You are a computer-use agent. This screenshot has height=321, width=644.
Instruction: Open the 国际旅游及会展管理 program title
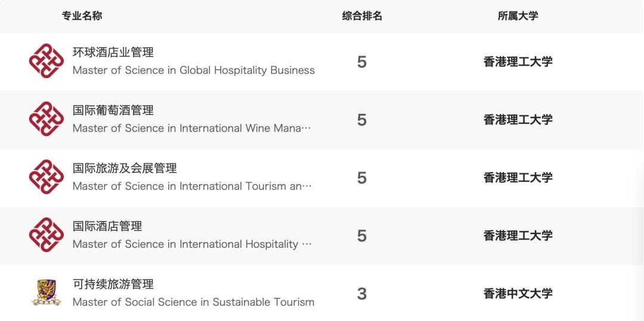point(125,168)
